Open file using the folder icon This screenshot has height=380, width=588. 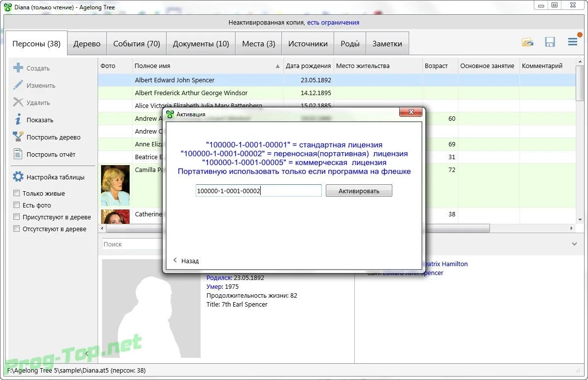528,42
